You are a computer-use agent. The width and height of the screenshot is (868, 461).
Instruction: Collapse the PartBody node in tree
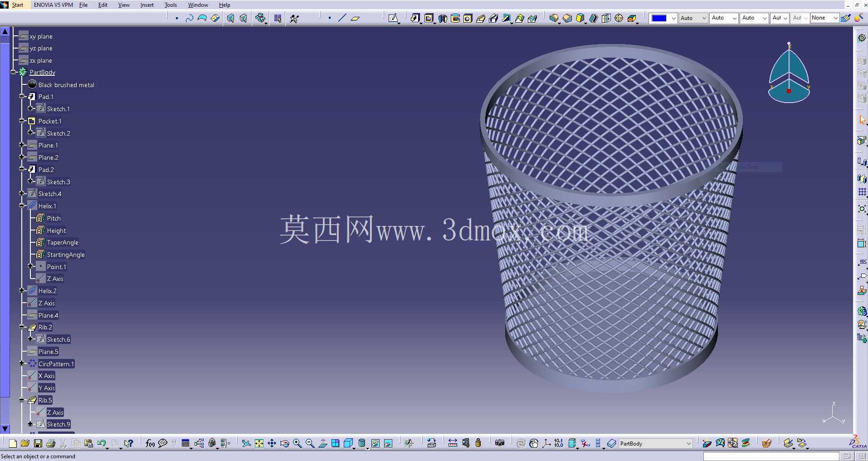[13, 72]
